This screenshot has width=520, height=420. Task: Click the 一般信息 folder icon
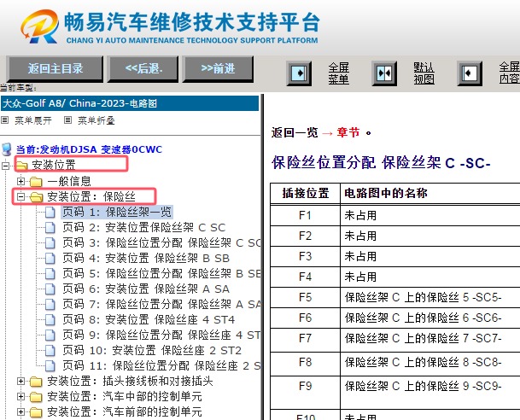tap(36, 181)
